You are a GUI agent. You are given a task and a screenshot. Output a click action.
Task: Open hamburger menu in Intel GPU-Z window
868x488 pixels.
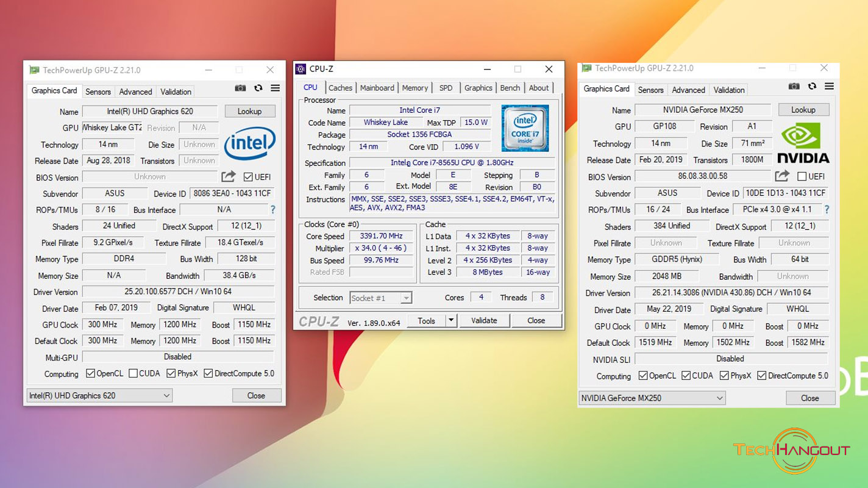[276, 88]
